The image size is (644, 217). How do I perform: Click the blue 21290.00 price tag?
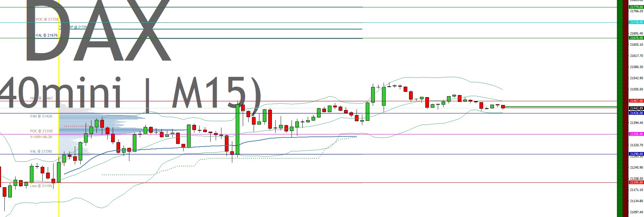pos(636,154)
